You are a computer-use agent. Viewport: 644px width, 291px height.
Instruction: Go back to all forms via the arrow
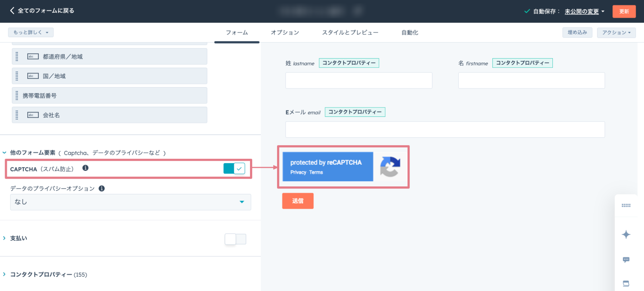tap(12, 11)
